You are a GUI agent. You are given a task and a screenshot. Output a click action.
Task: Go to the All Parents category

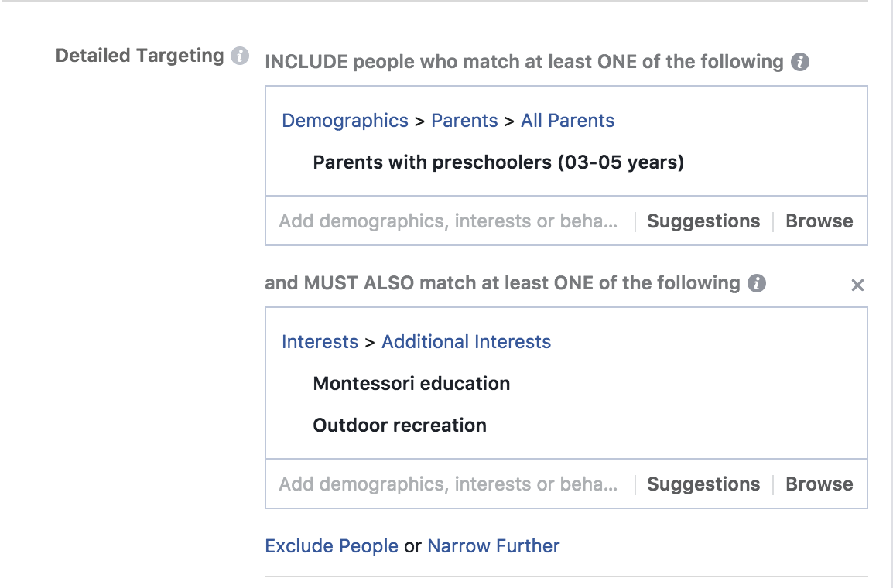click(x=567, y=121)
